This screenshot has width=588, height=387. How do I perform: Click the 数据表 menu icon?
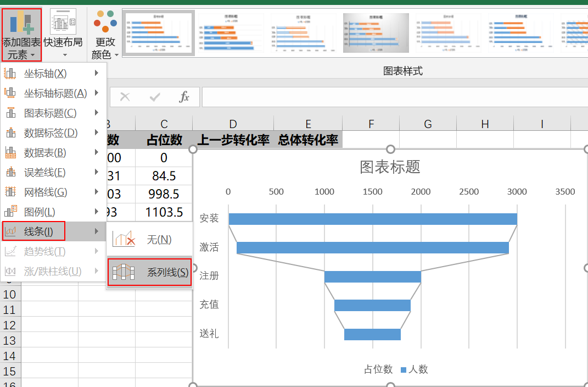tap(10, 152)
